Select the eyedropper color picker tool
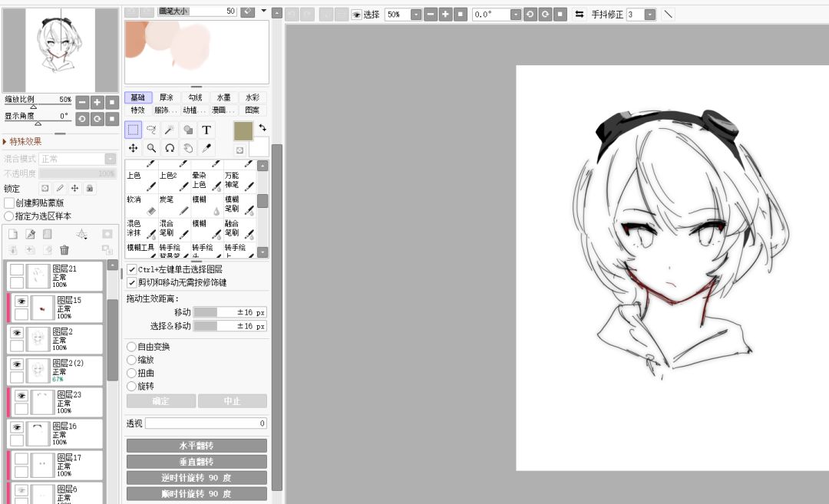Image resolution: width=829 pixels, height=504 pixels. pos(206,149)
